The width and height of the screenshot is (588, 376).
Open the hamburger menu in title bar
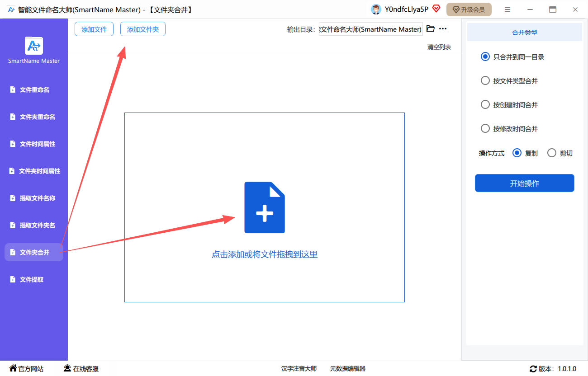click(x=507, y=9)
